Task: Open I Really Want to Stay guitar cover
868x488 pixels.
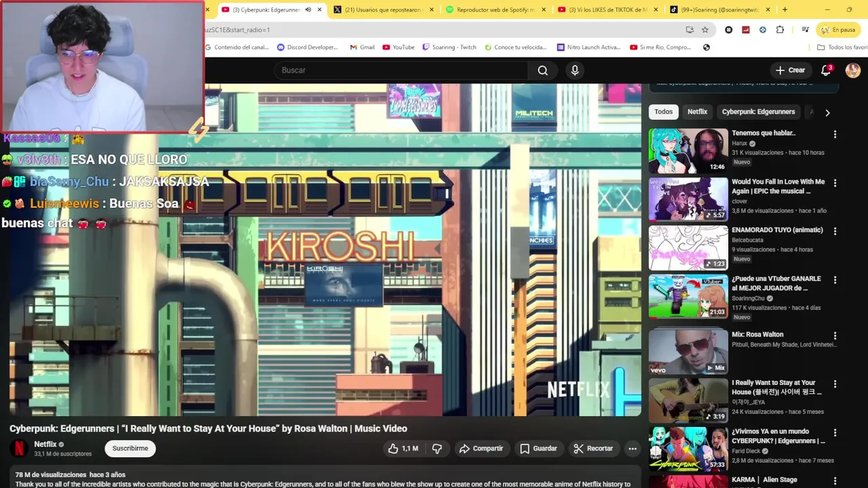Action: pyautogui.click(x=688, y=400)
